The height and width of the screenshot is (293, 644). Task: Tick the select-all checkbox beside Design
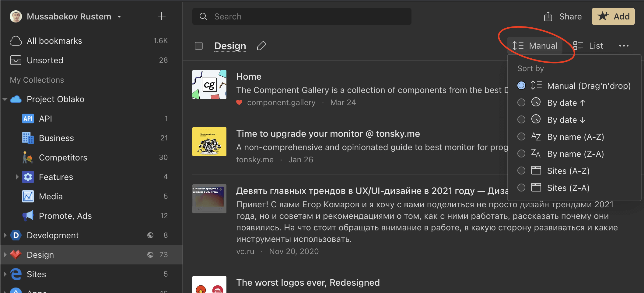tap(199, 46)
